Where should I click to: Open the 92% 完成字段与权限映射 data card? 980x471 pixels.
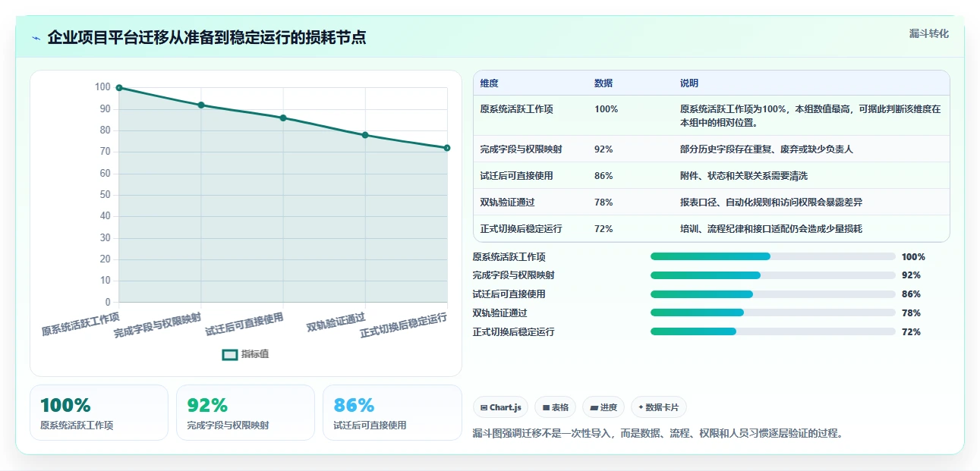245,413
